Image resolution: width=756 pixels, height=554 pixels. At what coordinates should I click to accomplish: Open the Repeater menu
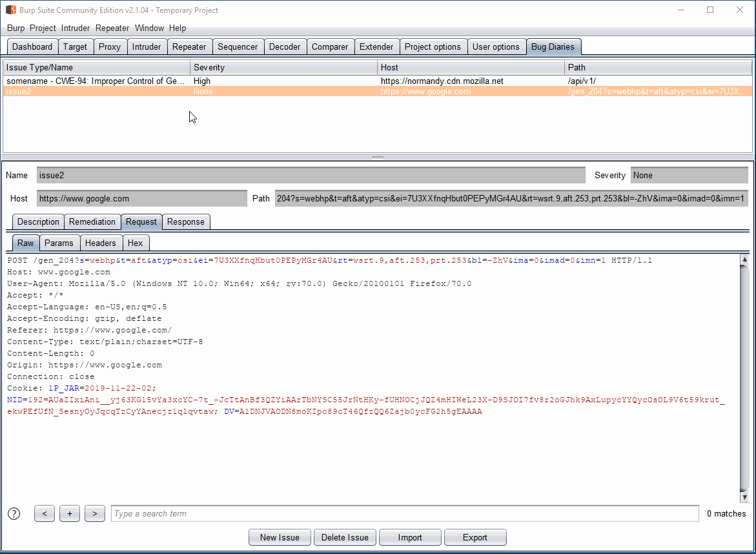pyautogui.click(x=112, y=28)
